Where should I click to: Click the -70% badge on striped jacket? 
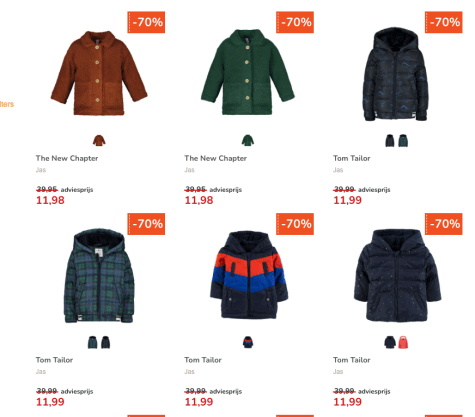pos(295,224)
